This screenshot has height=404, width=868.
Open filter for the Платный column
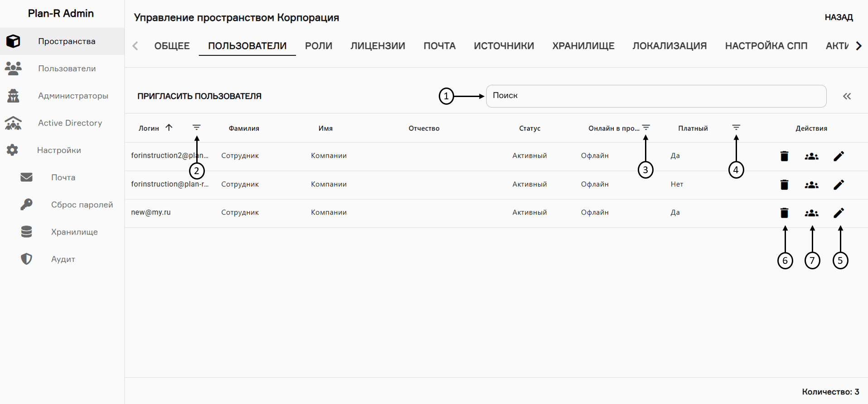[736, 128]
